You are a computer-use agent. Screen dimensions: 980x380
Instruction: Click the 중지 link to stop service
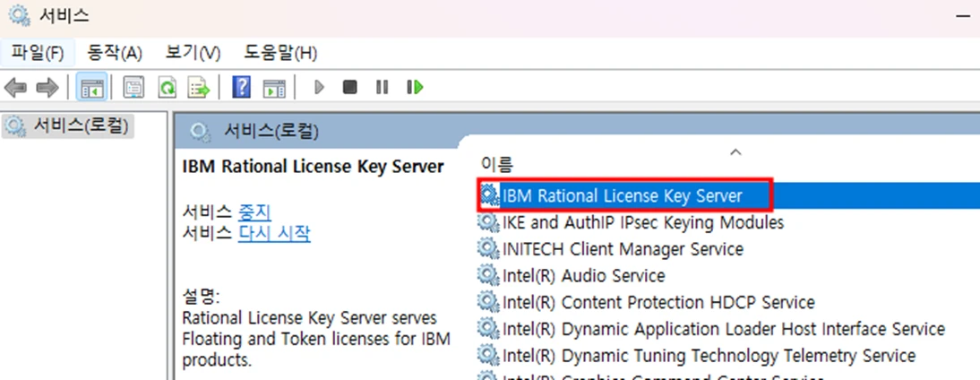[254, 212]
